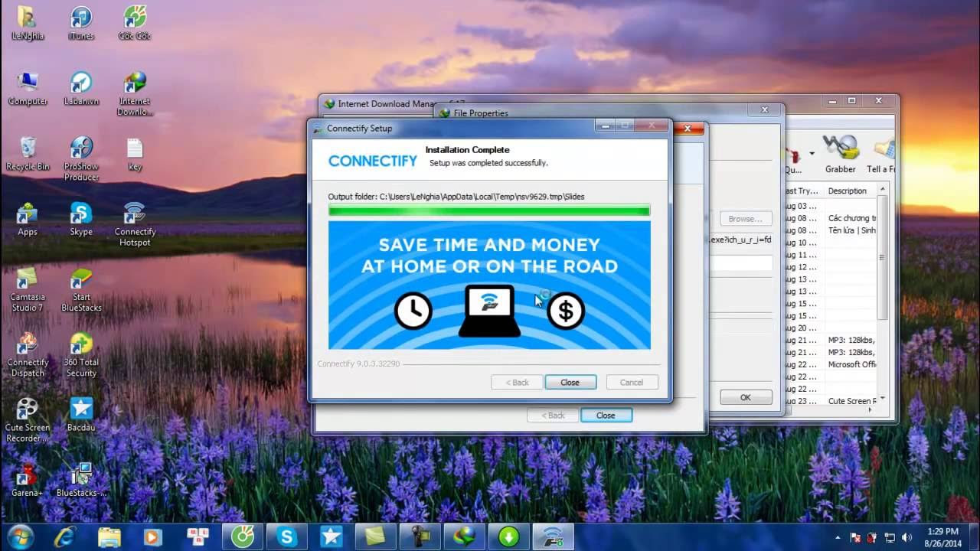Sort IDM list by Last Try column

(802, 191)
